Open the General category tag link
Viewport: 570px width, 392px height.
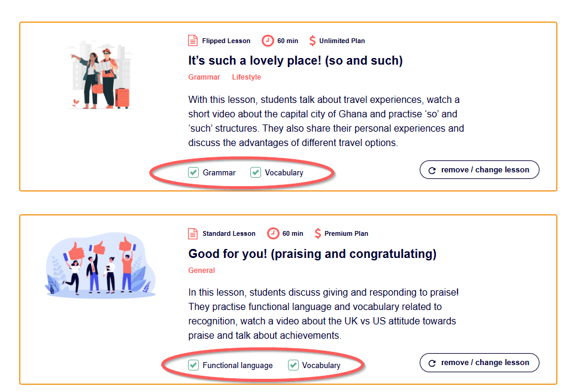[x=202, y=270]
